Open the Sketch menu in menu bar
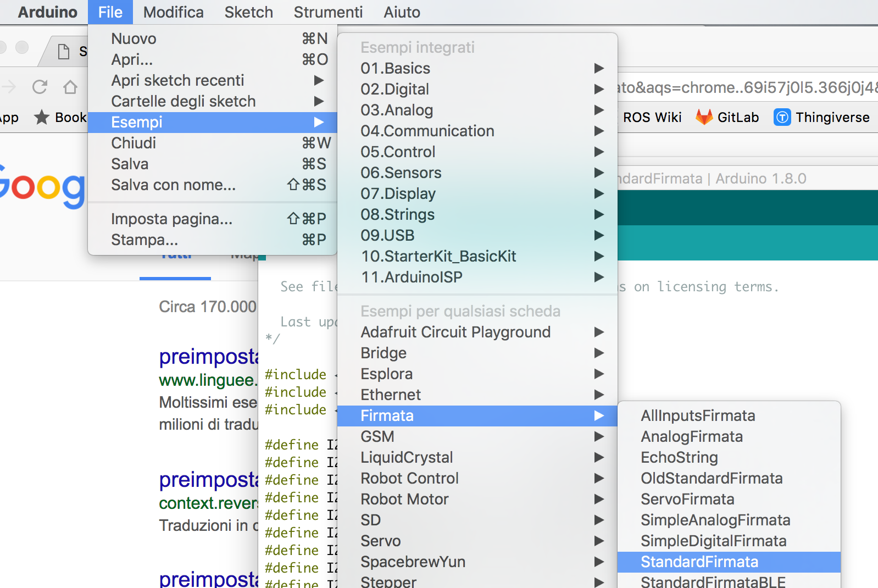 (x=248, y=12)
